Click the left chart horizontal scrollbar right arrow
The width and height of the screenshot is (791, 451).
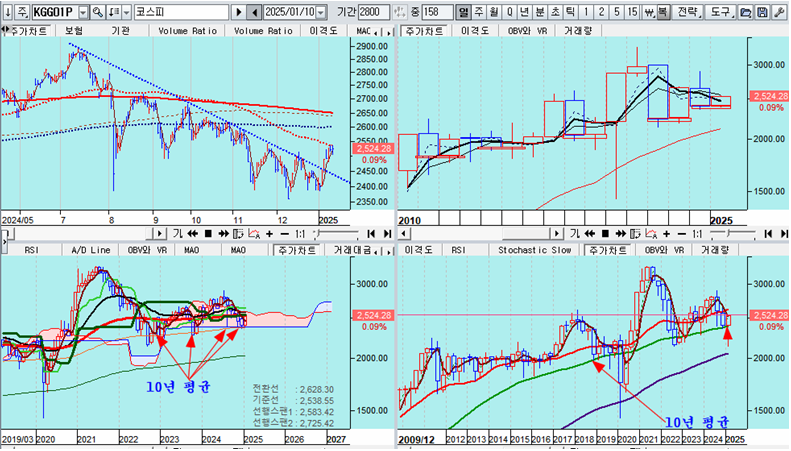[x=159, y=234]
